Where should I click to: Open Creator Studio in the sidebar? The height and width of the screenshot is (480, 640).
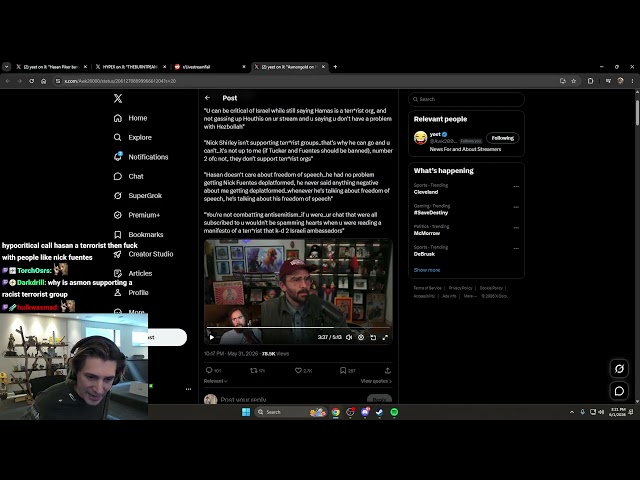(x=143, y=254)
